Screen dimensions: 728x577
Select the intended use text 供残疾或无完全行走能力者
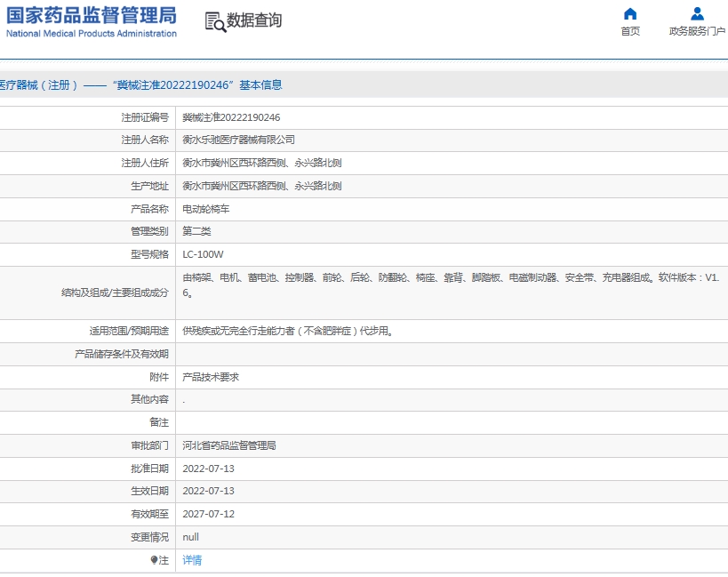(238, 331)
